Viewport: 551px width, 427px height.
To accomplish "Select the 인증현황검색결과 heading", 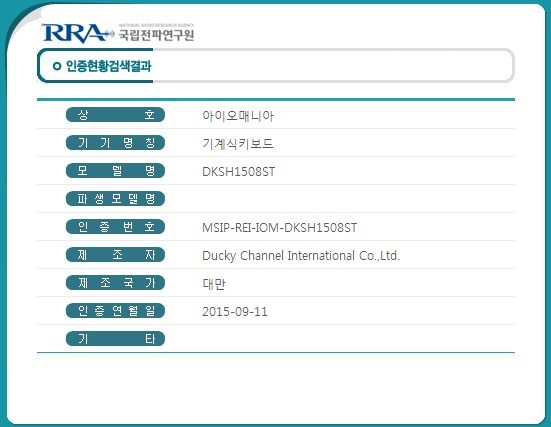I will (x=109, y=66).
